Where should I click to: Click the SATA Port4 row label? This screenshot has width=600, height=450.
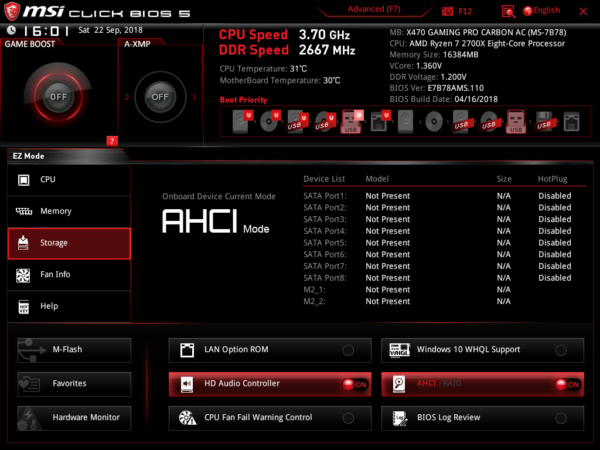pos(325,231)
